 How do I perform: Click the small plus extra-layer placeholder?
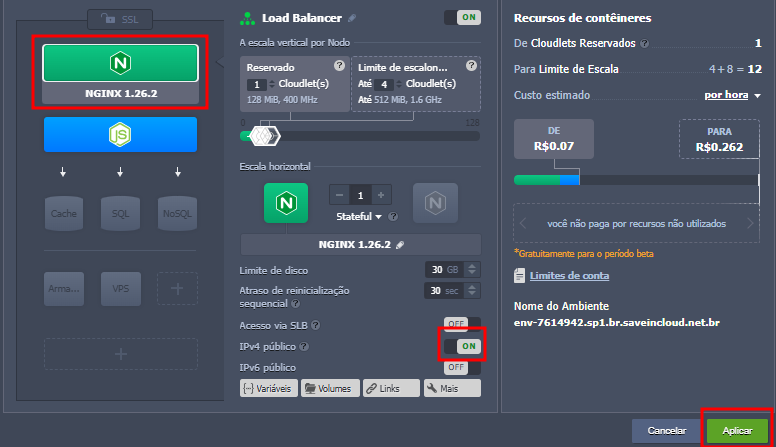point(177,289)
